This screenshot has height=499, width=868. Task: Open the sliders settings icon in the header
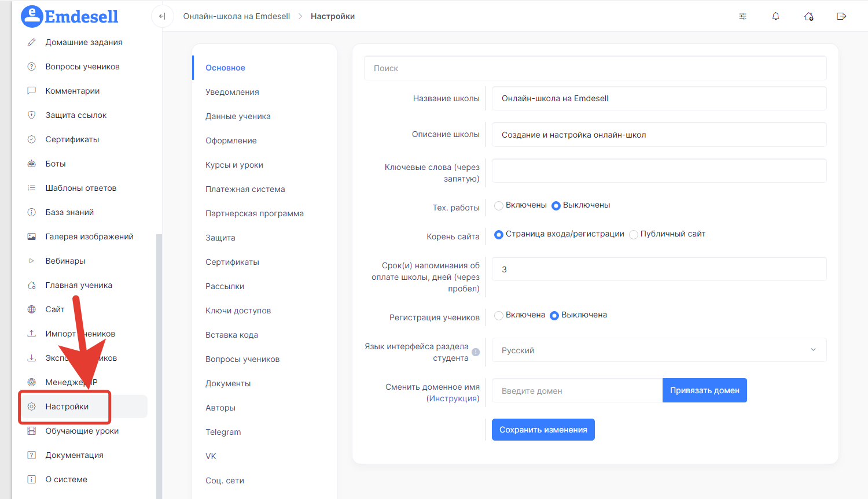743,16
